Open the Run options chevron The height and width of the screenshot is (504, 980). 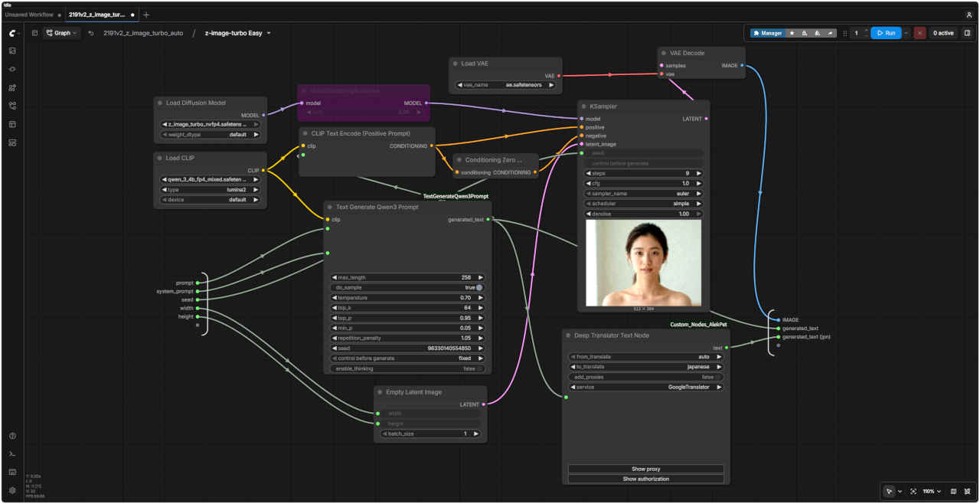coord(907,33)
